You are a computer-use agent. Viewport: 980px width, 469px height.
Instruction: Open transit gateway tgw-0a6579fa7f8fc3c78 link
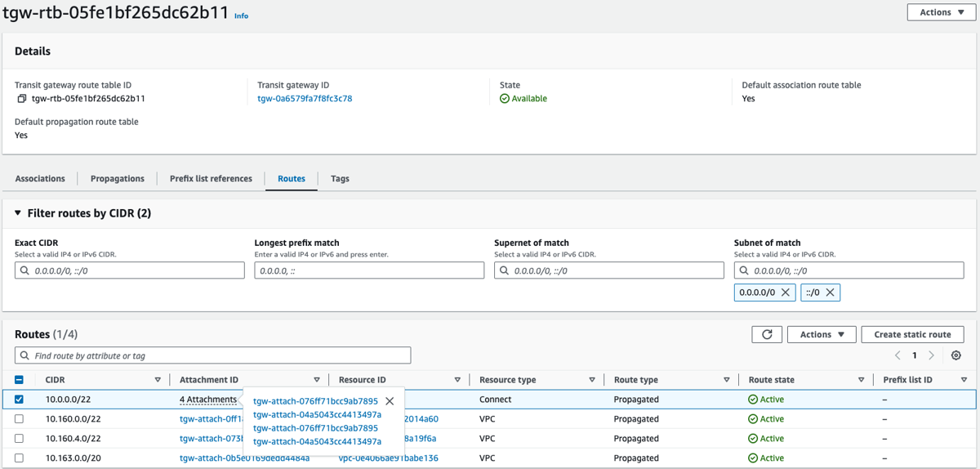coord(305,99)
